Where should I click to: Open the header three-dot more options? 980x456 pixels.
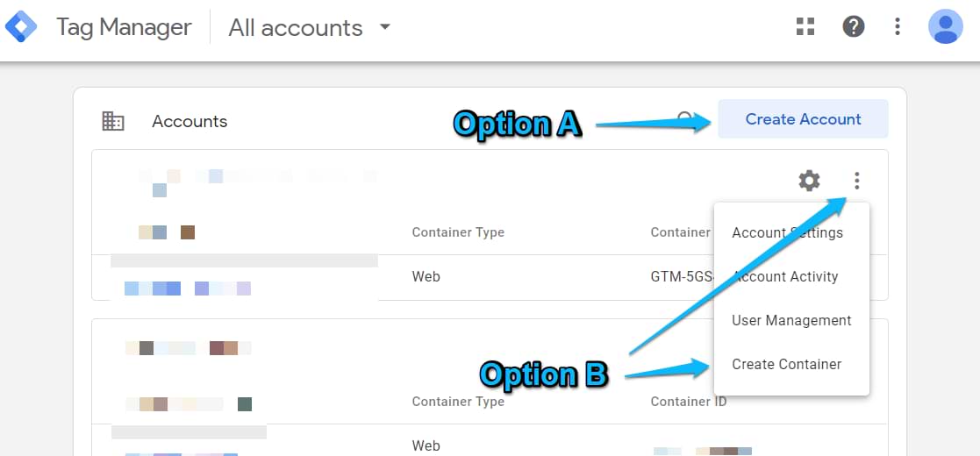(897, 27)
